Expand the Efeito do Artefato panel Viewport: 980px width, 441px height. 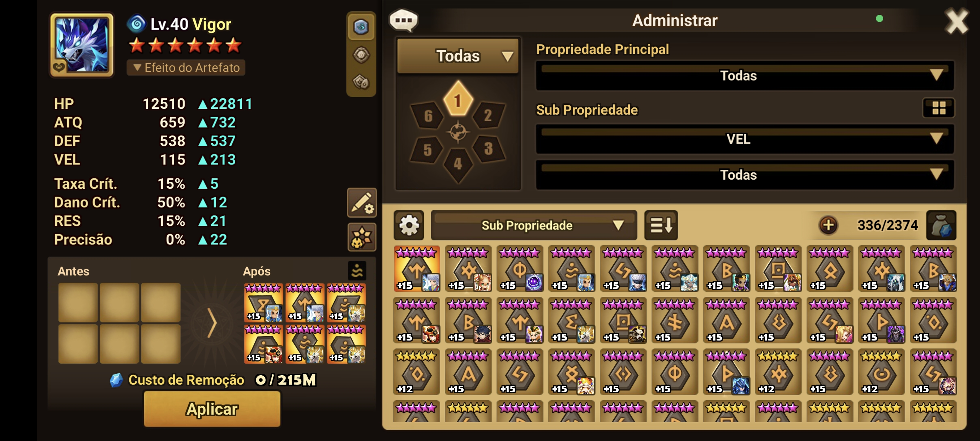[x=186, y=68]
